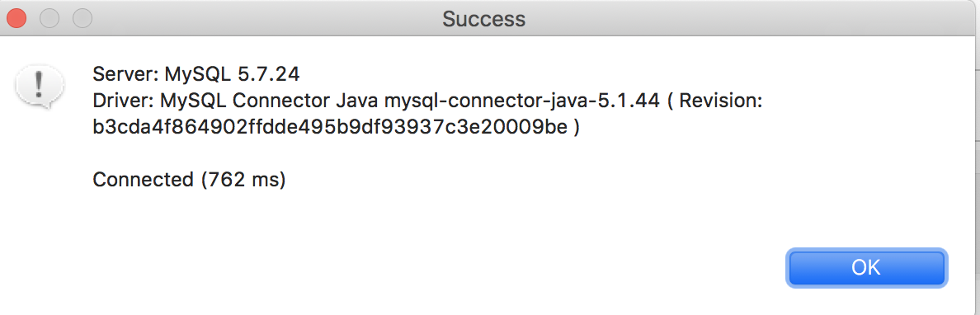Click the Revision: label text

pos(721,101)
